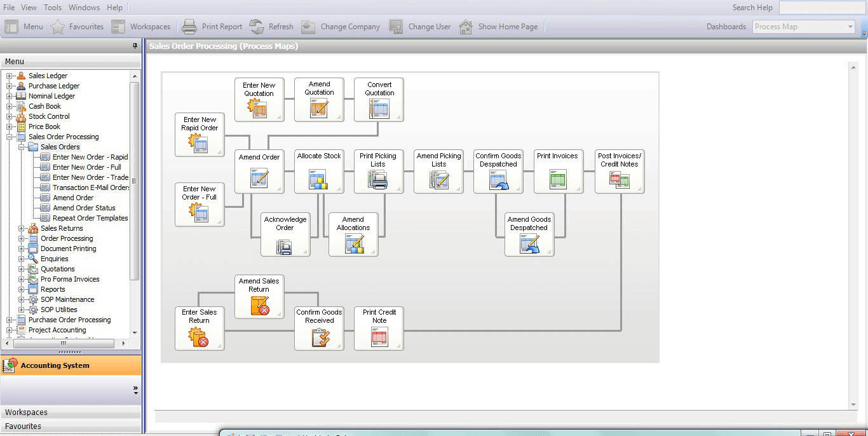Expand the Quotations tree node
The image size is (868, 436).
(22, 269)
